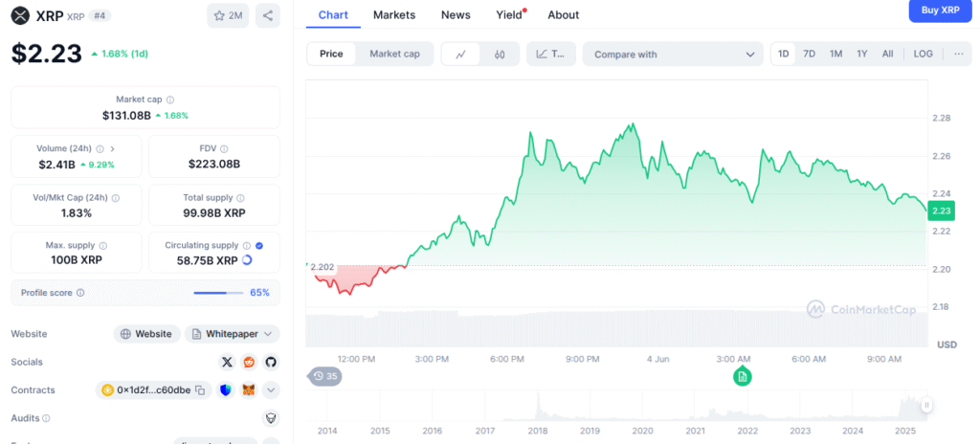Click the blue verified badge by Circulating supply
The width and height of the screenshot is (980, 444).
[259, 246]
